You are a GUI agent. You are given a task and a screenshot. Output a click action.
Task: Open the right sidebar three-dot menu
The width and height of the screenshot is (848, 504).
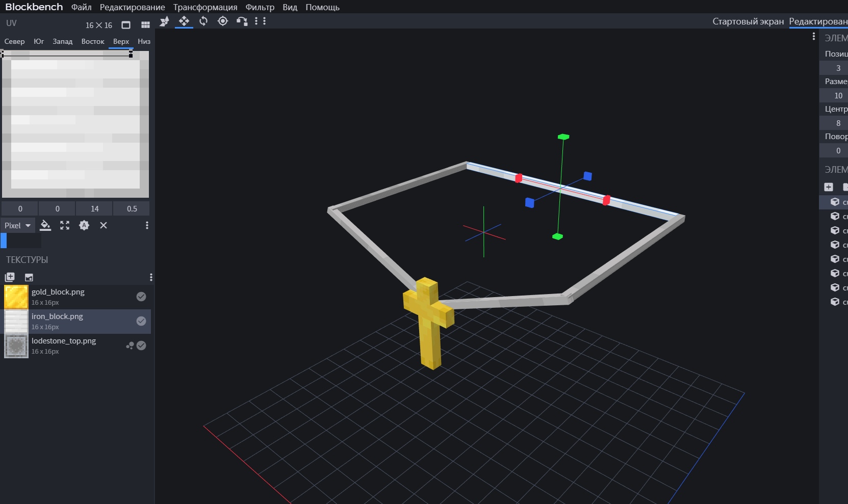point(813,36)
